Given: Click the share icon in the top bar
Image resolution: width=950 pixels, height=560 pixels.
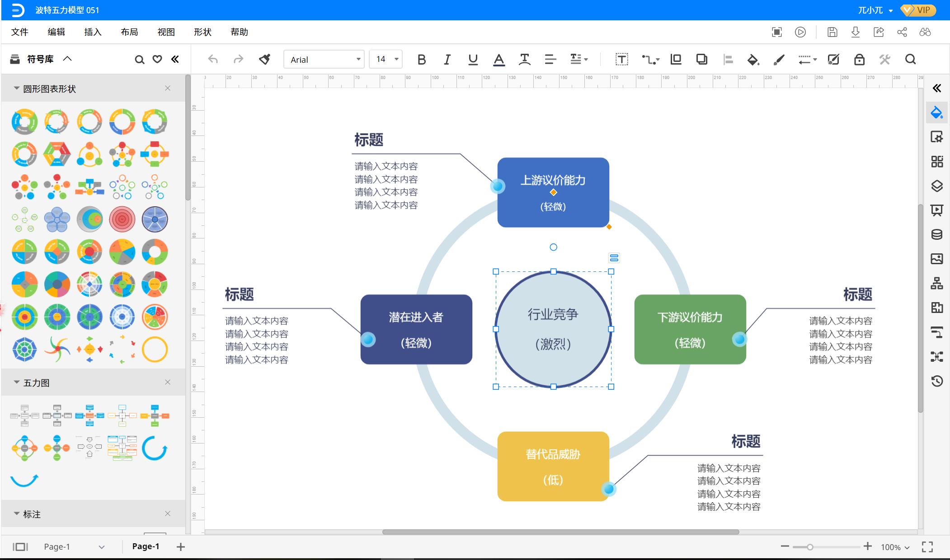Looking at the screenshot, I should click(902, 32).
